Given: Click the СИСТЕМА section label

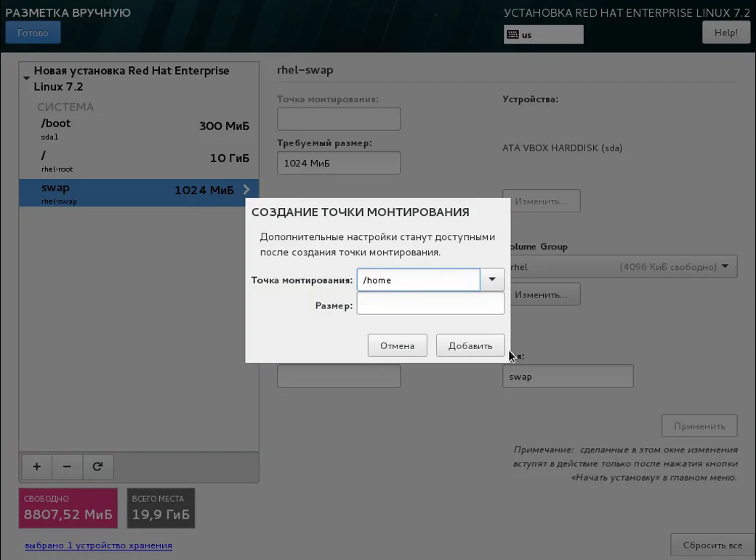Looking at the screenshot, I should point(65,107).
